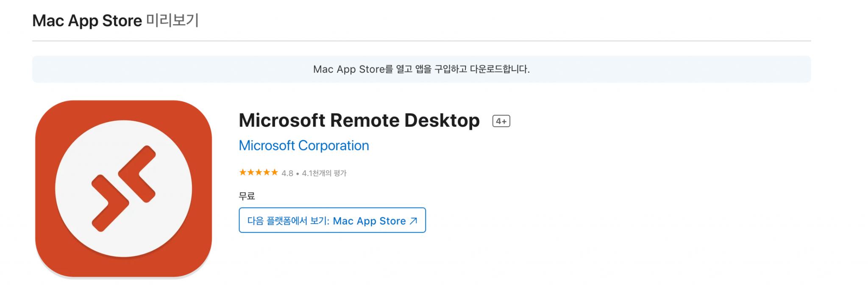Click the Mac App Store link in the button

pyautogui.click(x=370, y=220)
